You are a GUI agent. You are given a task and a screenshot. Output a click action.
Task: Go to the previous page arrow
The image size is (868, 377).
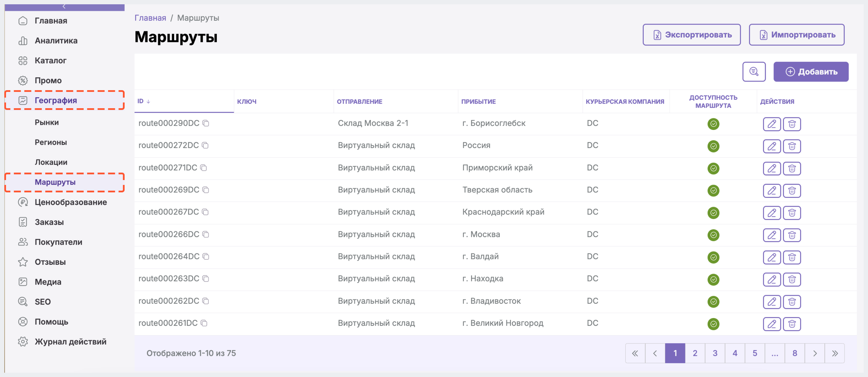655,353
